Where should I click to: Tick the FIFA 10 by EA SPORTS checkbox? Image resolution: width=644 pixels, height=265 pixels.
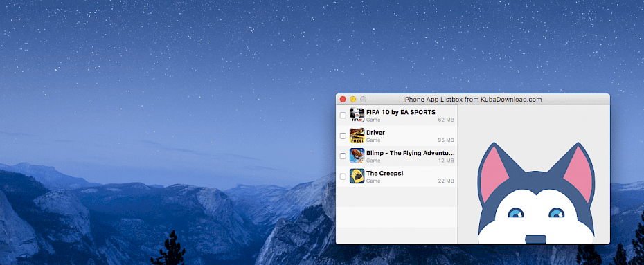tap(343, 116)
